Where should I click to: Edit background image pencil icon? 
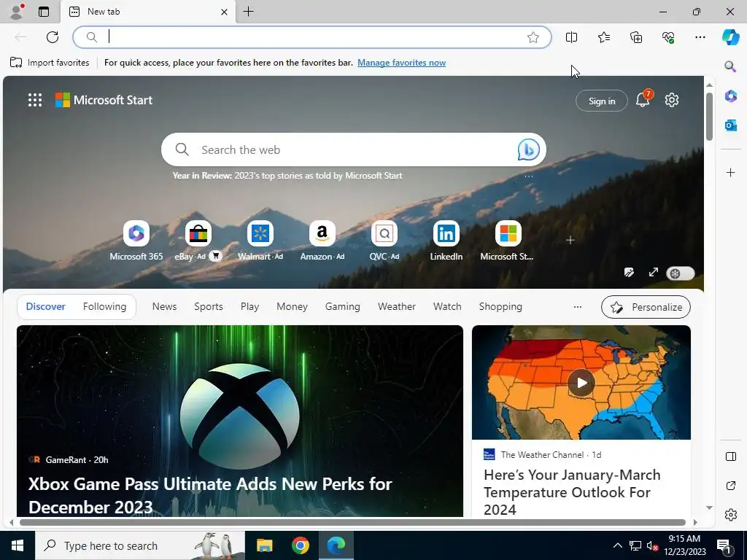click(629, 273)
